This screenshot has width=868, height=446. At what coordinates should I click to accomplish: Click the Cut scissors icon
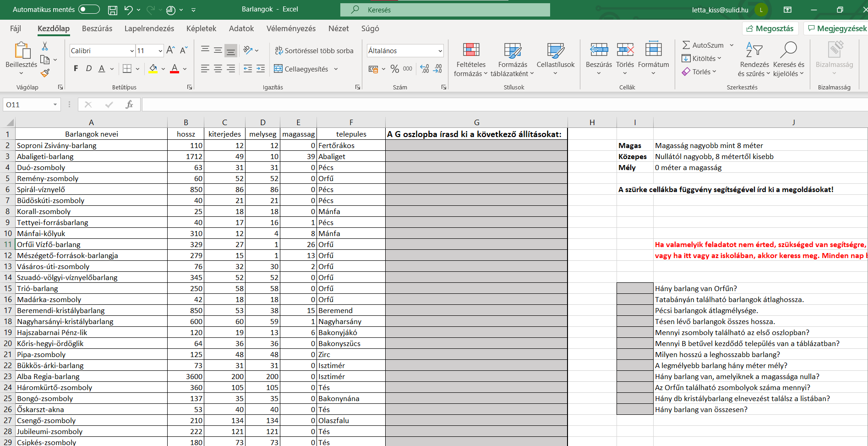pos(45,46)
